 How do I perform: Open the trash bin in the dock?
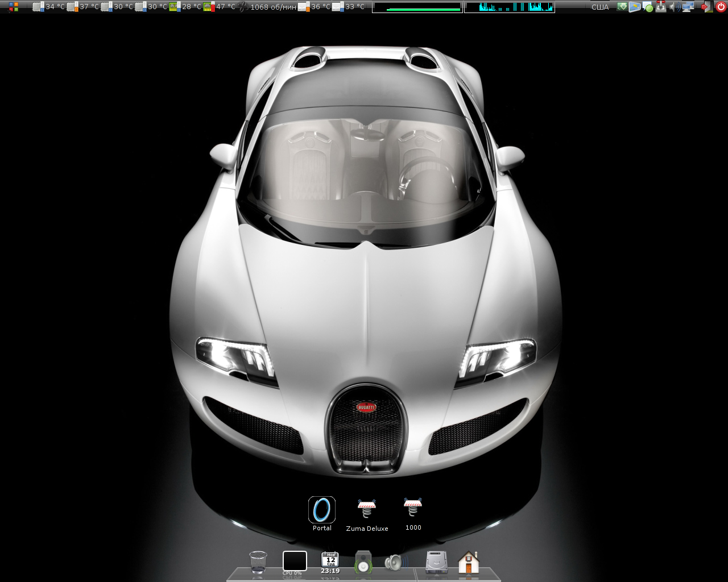pyautogui.click(x=258, y=562)
